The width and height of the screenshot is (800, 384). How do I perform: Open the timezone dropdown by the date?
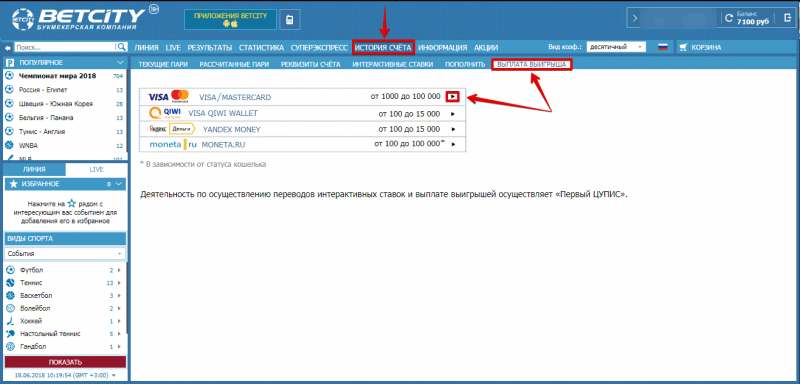(x=113, y=375)
